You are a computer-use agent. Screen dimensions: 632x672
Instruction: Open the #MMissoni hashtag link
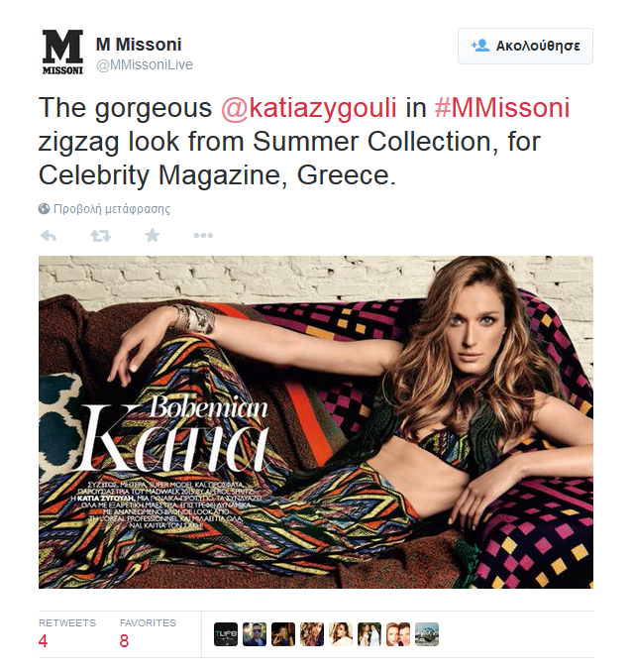tap(502, 107)
